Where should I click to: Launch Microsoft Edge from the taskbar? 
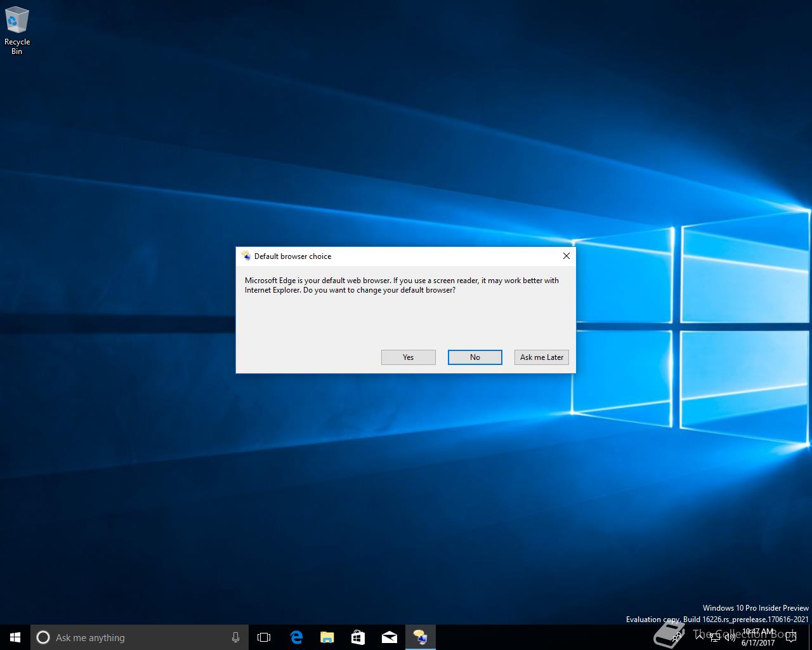click(x=296, y=637)
